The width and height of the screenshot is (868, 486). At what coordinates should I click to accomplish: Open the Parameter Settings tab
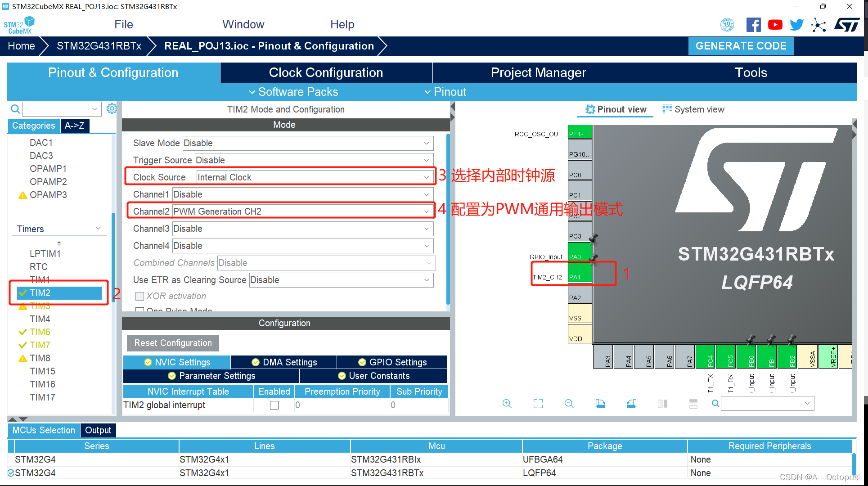pos(211,376)
